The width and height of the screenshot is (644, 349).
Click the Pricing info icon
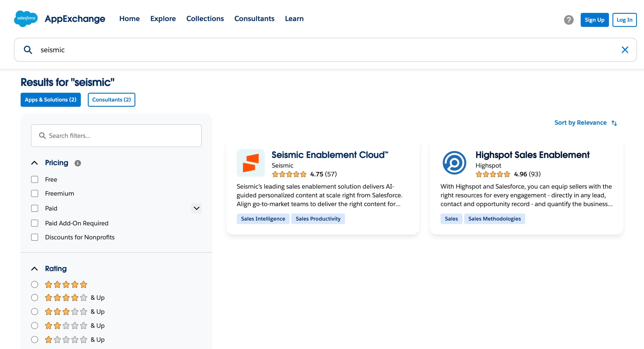pos(77,163)
